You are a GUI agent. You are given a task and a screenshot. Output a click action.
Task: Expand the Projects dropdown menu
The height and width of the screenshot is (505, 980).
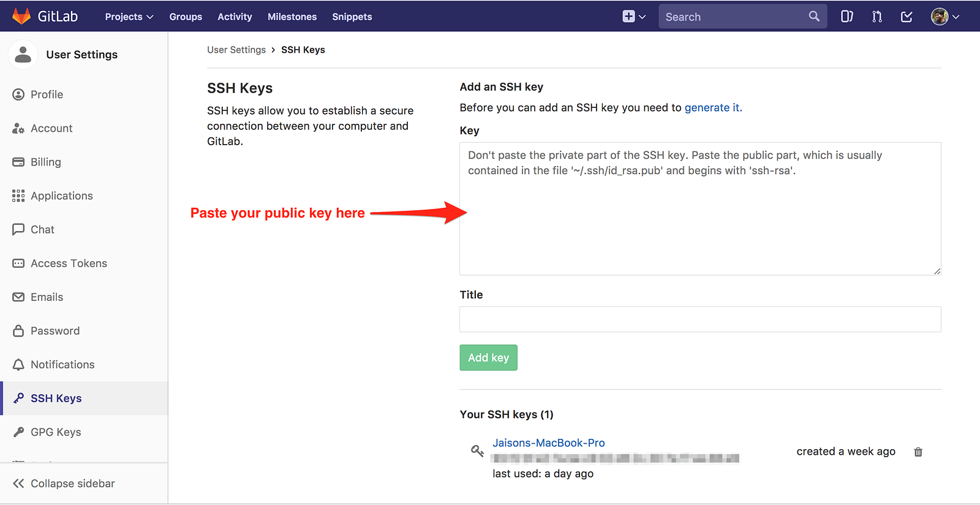click(129, 17)
